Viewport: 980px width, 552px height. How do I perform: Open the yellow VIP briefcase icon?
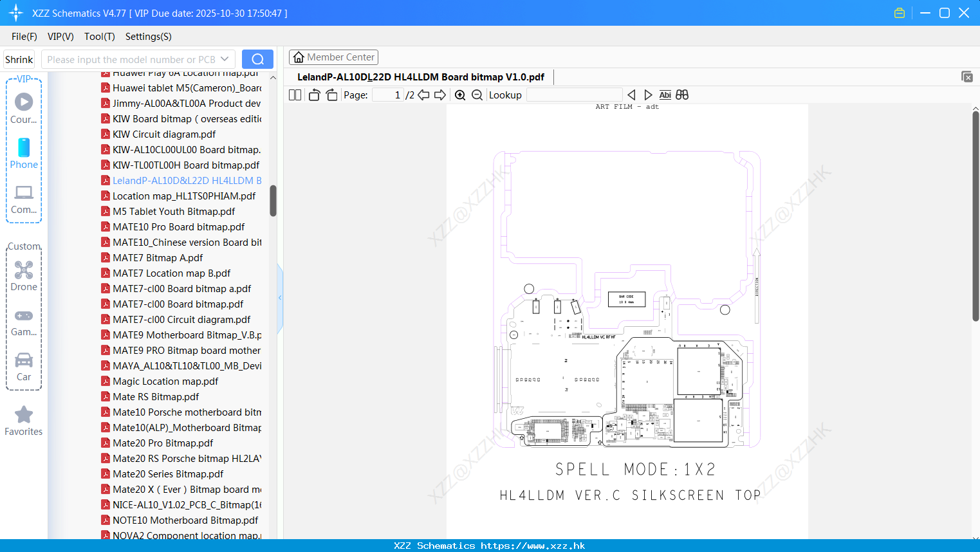(900, 13)
